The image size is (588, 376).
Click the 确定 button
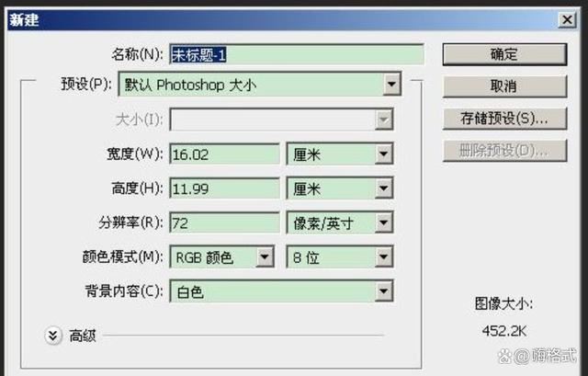(x=504, y=55)
